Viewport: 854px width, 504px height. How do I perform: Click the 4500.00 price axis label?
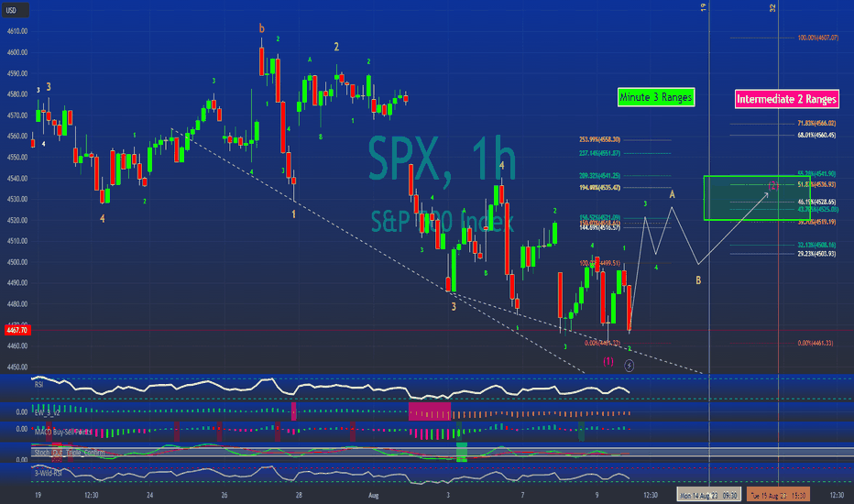(17, 262)
